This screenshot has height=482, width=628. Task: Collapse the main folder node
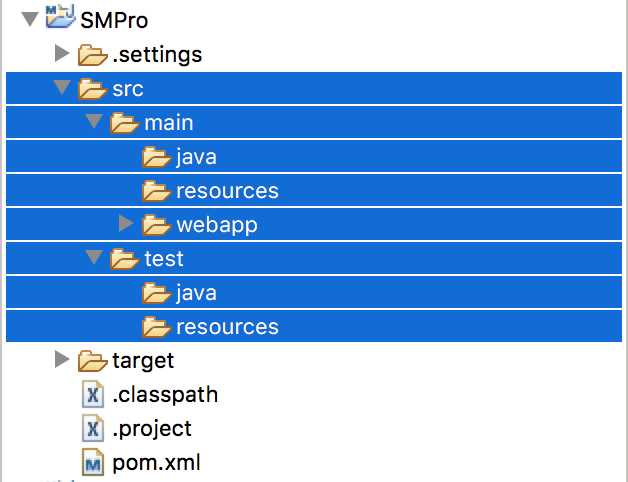(x=94, y=123)
